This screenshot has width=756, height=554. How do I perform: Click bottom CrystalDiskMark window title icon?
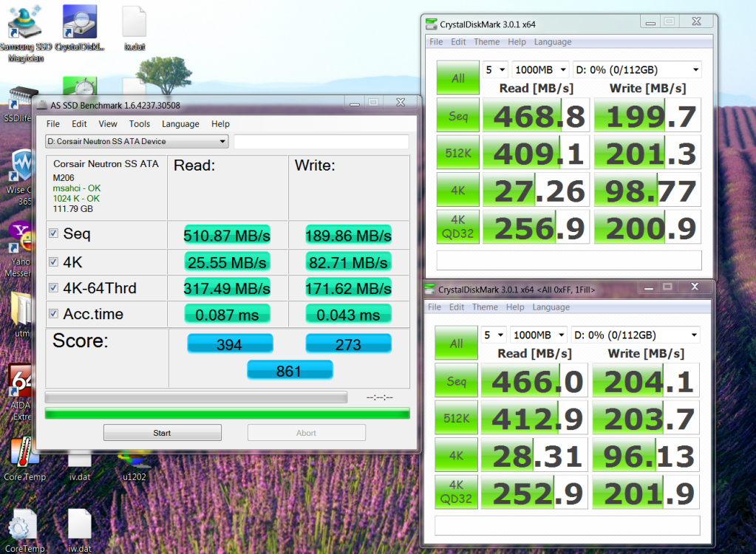tap(429, 290)
